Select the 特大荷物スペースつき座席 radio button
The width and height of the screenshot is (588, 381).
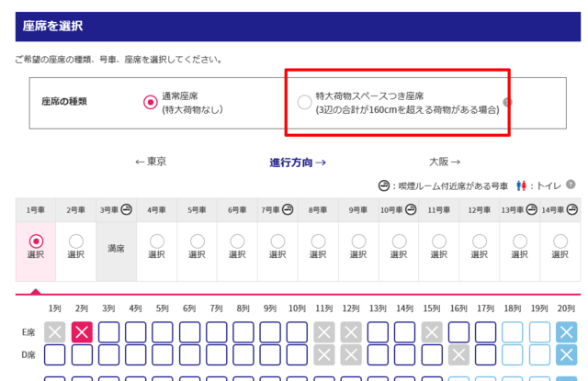click(x=304, y=102)
